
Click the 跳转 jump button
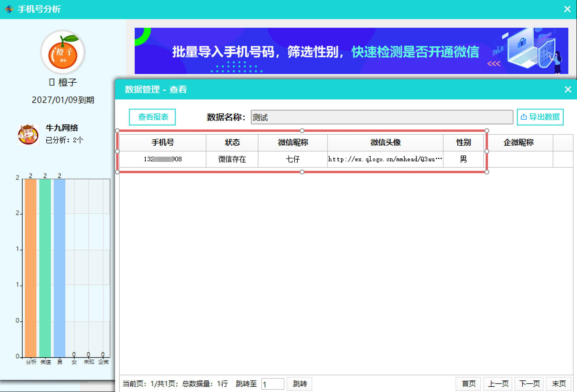(x=299, y=384)
